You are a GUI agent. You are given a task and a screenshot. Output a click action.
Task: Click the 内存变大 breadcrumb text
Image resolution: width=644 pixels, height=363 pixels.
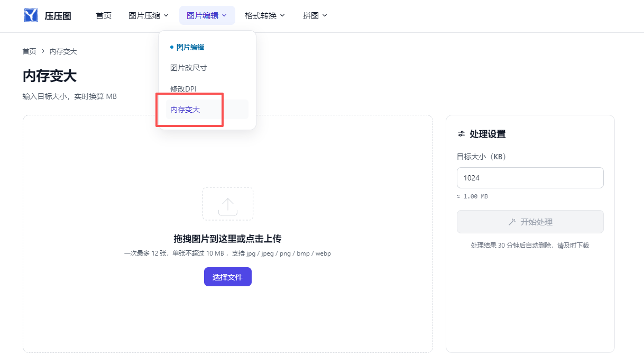[x=63, y=51]
